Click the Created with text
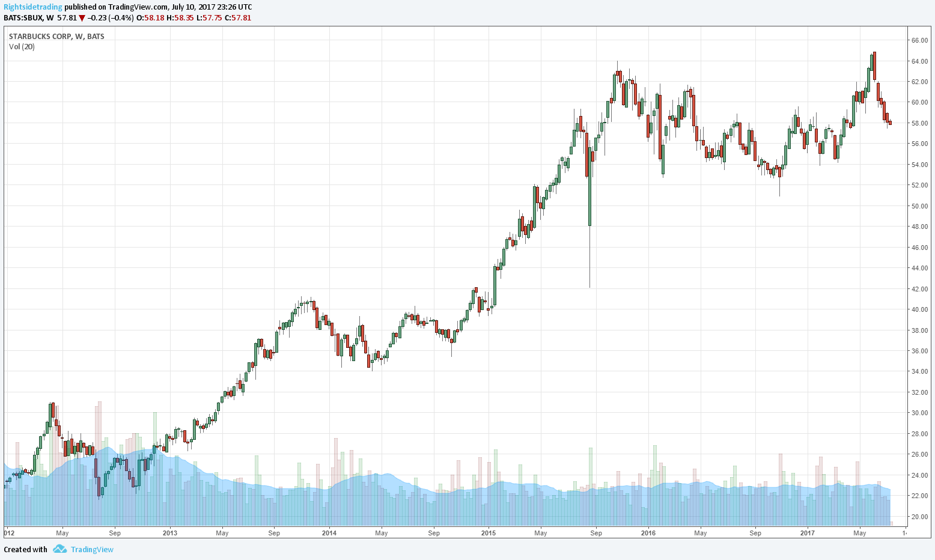 pos(25,549)
